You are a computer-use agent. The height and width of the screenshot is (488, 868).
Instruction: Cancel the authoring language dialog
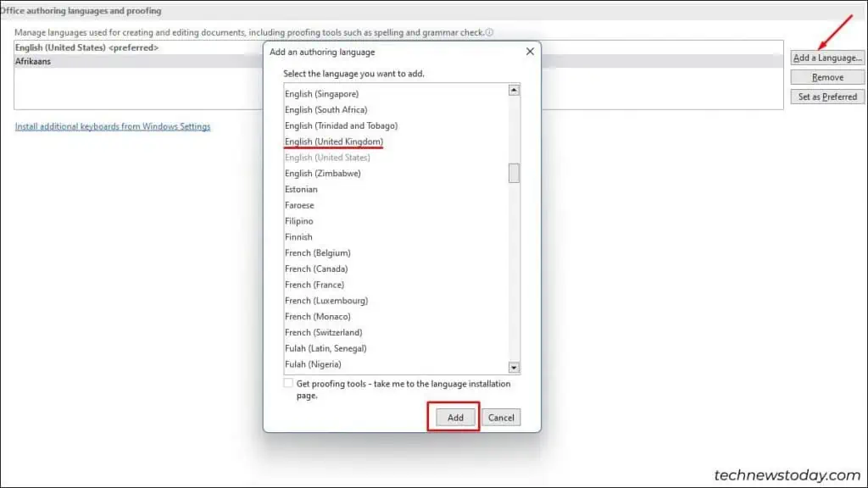coord(501,418)
